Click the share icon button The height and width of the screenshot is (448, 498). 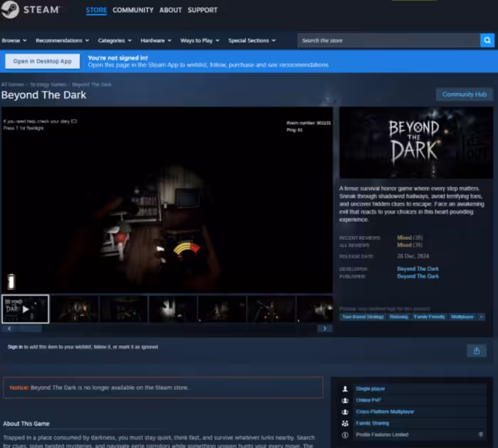click(477, 351)
